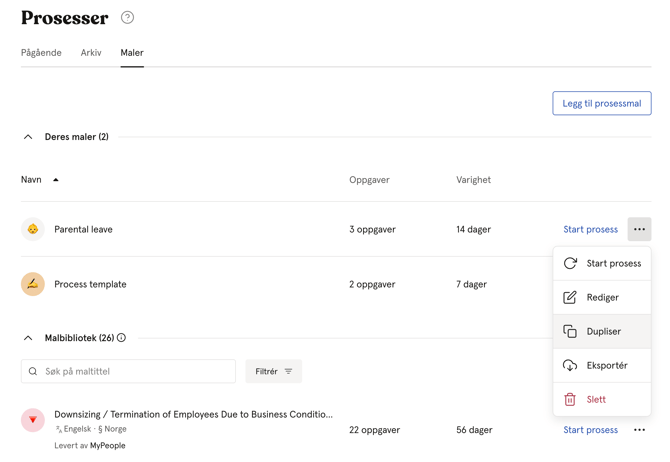Click the 14 dager duration cell

[x=473, y=229]
